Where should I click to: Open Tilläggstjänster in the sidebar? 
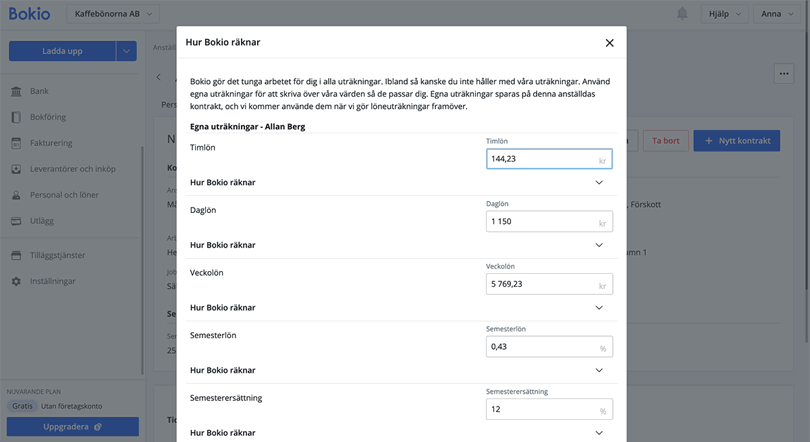click(x=57, y=255)
